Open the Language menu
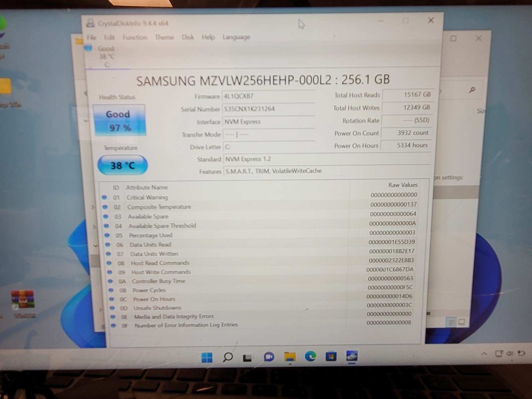The height and width of the screenshot is (399, 532). click(236, 37)
